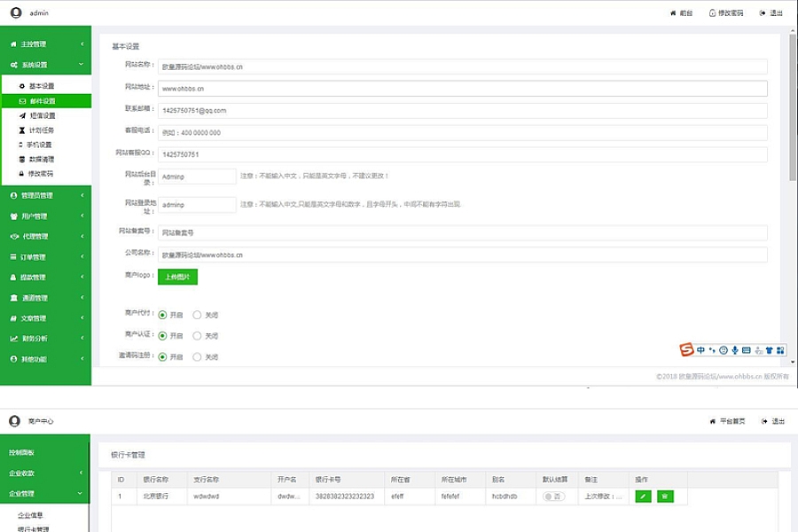Click the Sogou S logo on IME bar
798x532 pixels.
(x=686, y=349)
